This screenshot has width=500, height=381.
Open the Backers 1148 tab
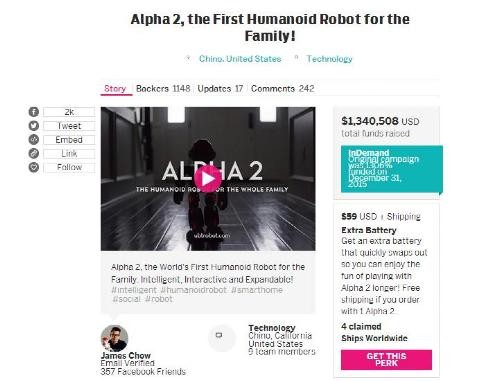click(x=163, y=89)
